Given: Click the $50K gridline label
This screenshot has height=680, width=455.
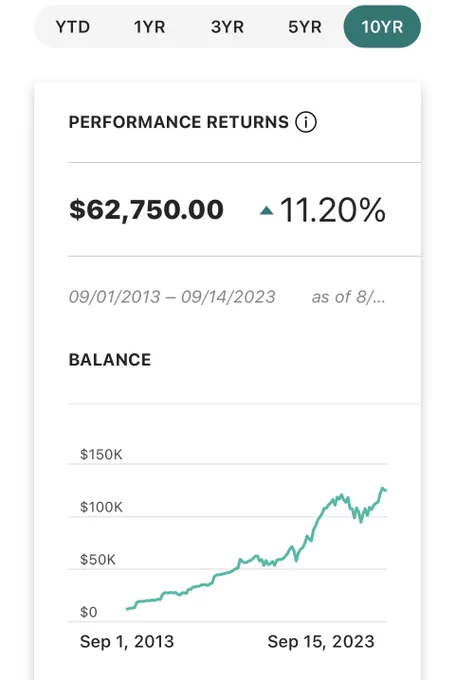Looking at the screenshot, I should [98, 559].
